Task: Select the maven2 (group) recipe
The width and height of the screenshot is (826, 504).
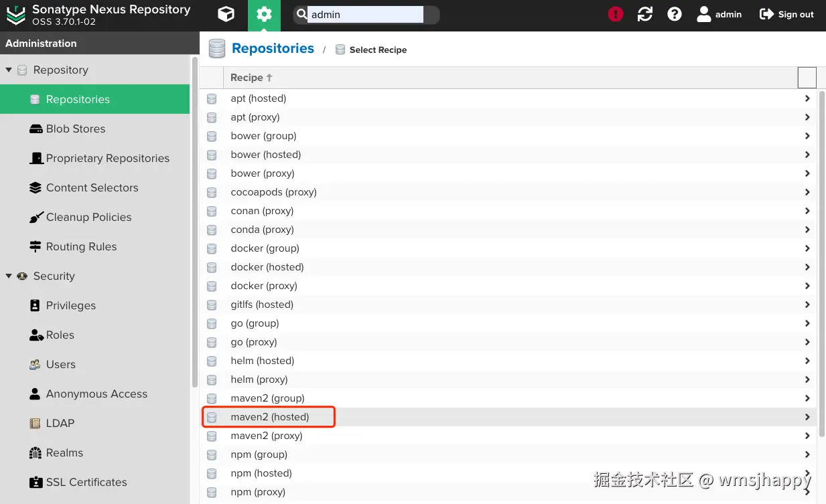Action: [x=508, y=398]
